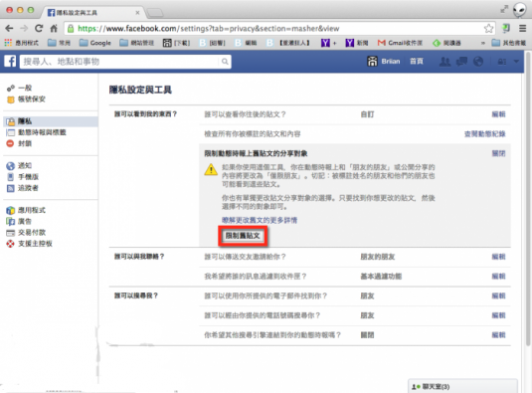This screenshot has height=393, width=532.
Task: Click the Evernote extension icon
Action: click(x=506, y=28)
